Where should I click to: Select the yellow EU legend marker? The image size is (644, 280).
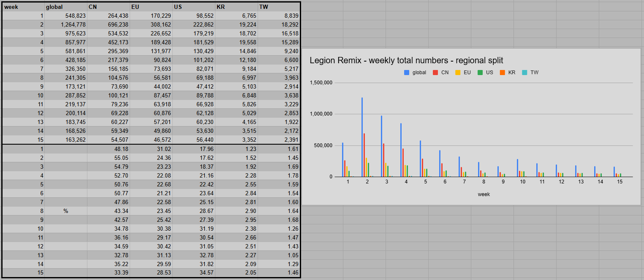458,73
